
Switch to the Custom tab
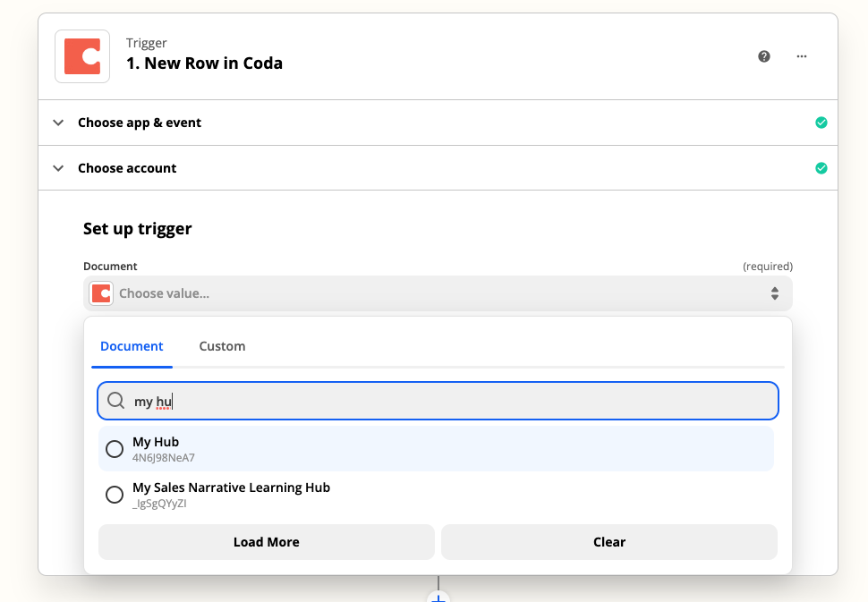tap(222, 346)
